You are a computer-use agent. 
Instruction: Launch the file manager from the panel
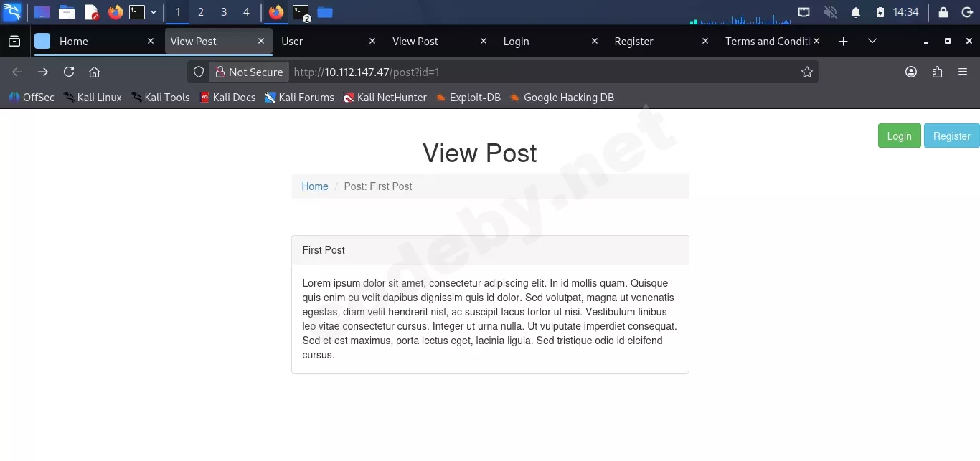[x=67, y=12]
